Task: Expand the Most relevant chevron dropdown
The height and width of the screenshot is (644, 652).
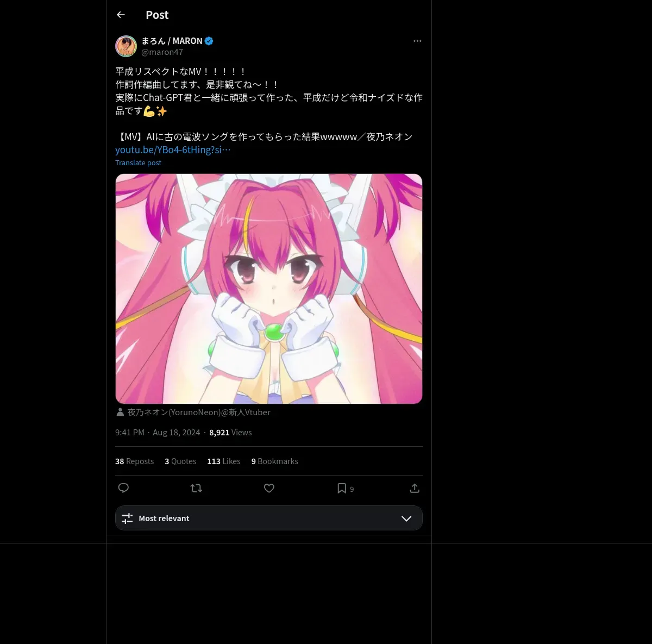Action: tap(406, 518)
